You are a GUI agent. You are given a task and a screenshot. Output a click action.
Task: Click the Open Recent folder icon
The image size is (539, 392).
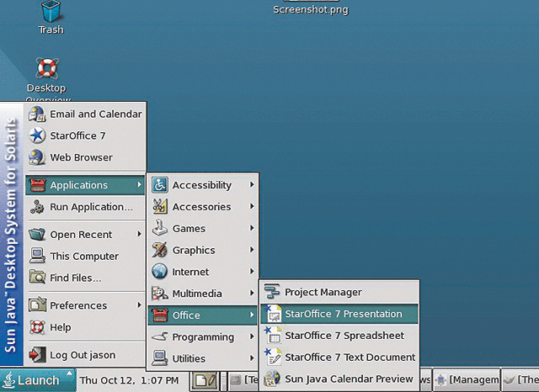(37, 235)
